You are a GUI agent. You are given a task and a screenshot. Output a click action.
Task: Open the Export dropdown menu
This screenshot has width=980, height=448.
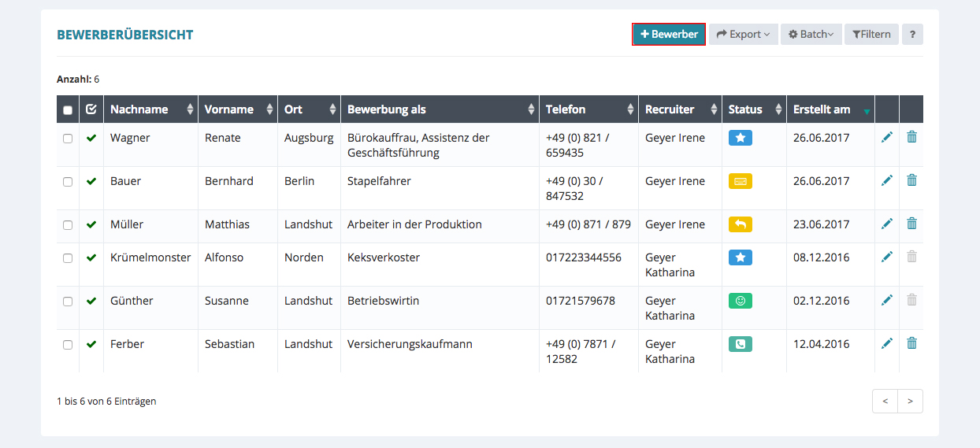tap(743, 35)
